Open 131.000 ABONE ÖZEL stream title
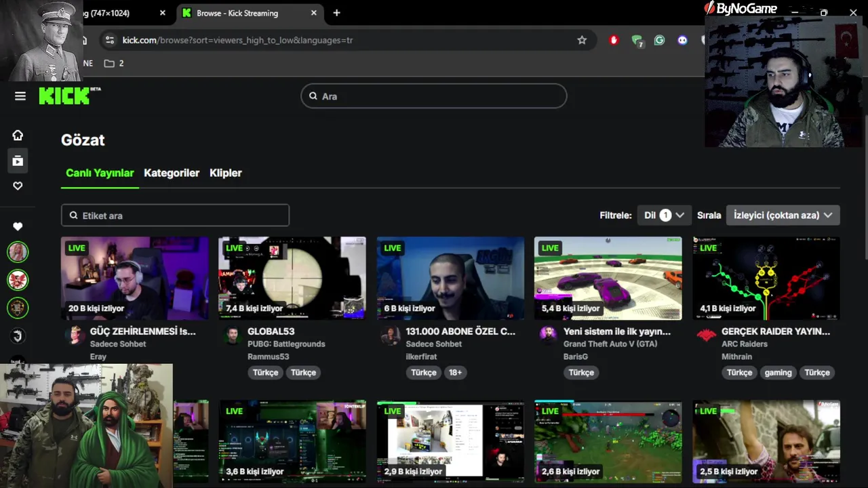Viewport: 868px width, 488px height. tap(460, 331)
